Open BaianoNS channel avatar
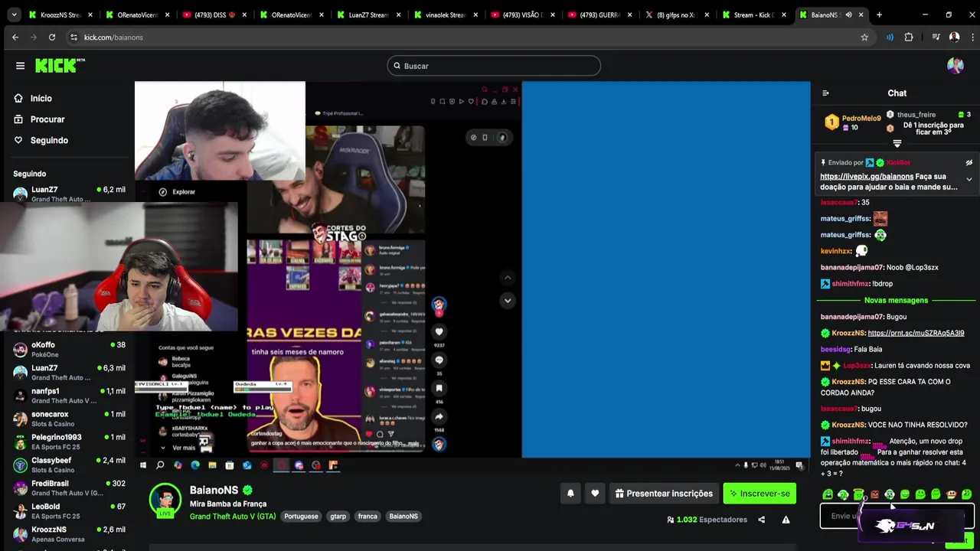Image resolution: width=980 pixels, height=551 pixels. (165, 500)
